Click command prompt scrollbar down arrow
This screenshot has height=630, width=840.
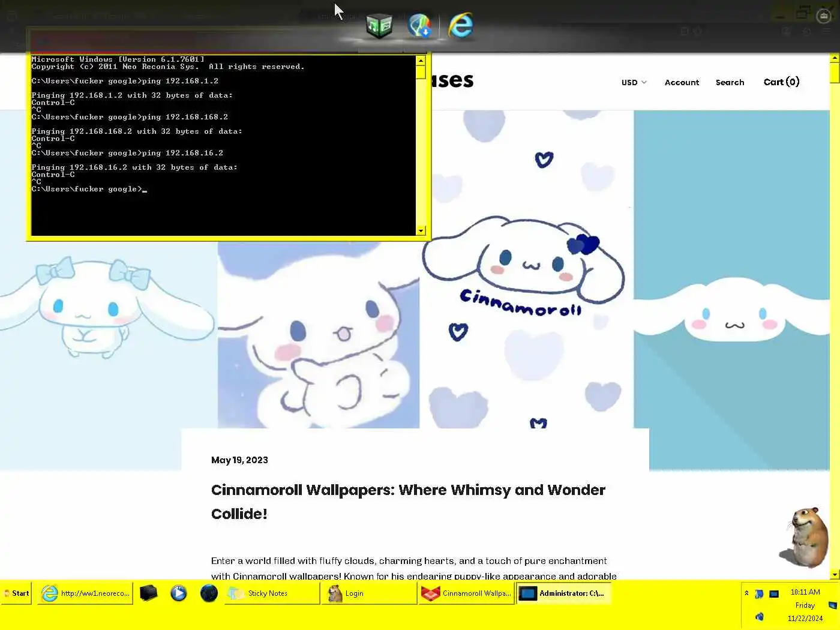421,231
